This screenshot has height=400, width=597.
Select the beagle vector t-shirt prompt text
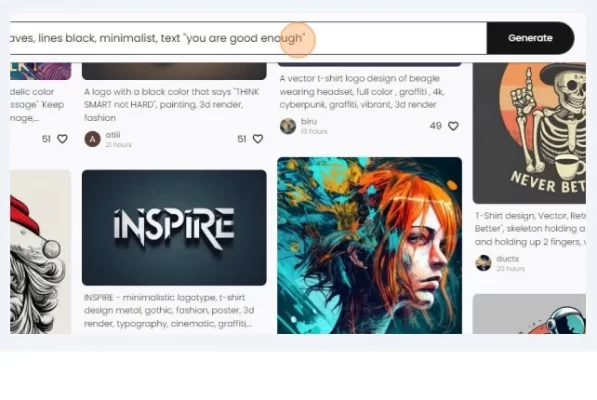point(362,91)
